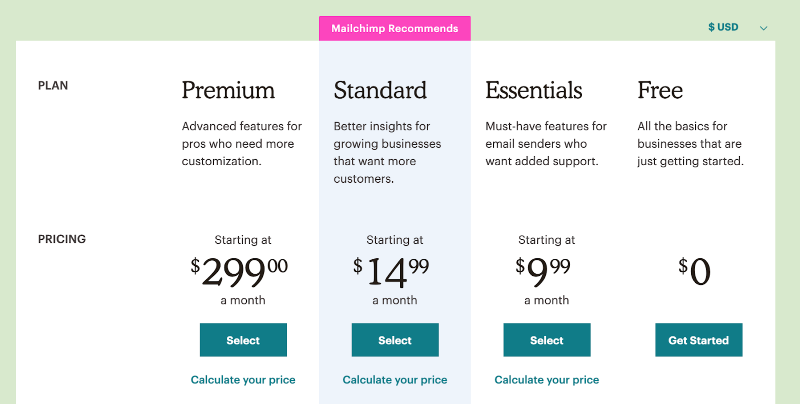Click the PRICING row label
Image resolution: width=800 pixels, height=404 pixels.
[x=62, y=239]
